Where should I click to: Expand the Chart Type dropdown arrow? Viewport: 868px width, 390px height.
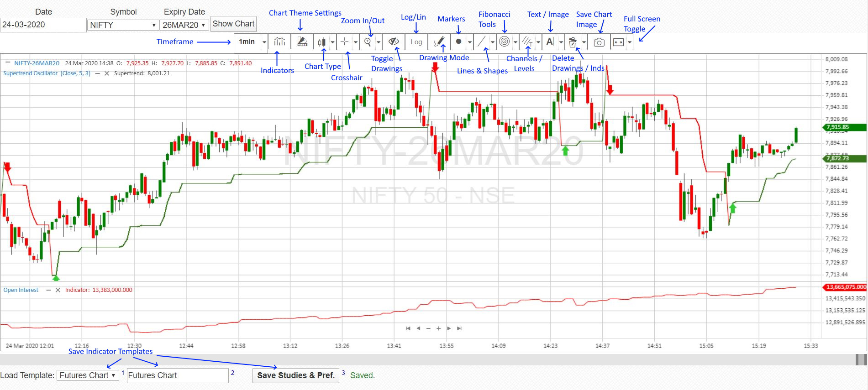(332, 42)
